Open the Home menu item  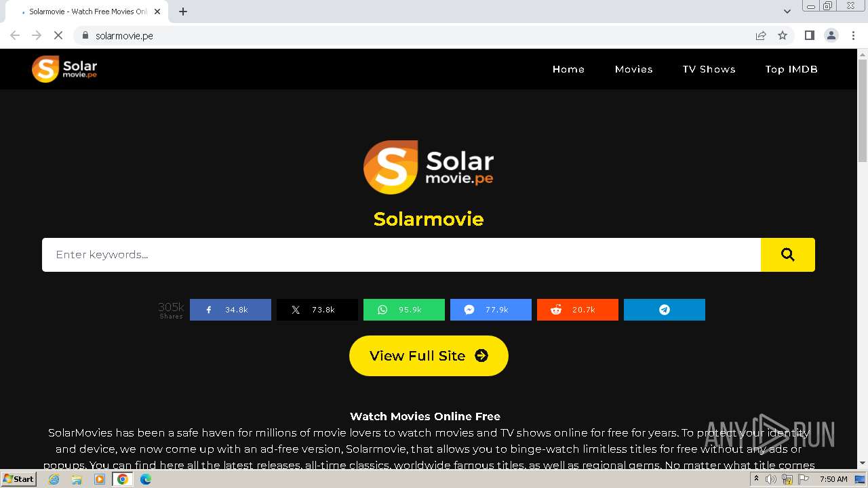click(x=568, y=69)
